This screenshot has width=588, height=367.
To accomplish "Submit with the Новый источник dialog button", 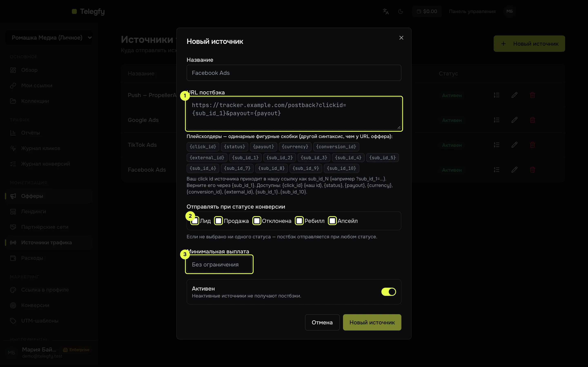I will pyautogui.click(x=372, y=322).
